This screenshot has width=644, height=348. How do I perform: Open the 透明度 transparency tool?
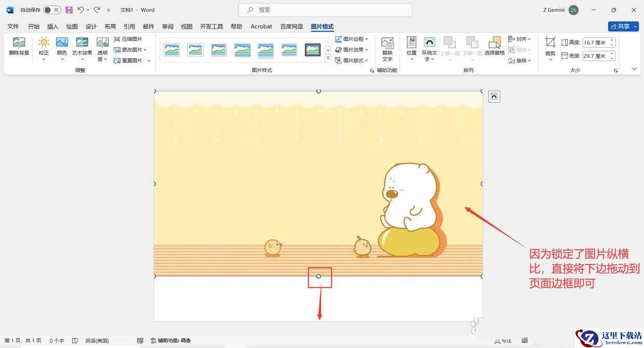(103, 49)
